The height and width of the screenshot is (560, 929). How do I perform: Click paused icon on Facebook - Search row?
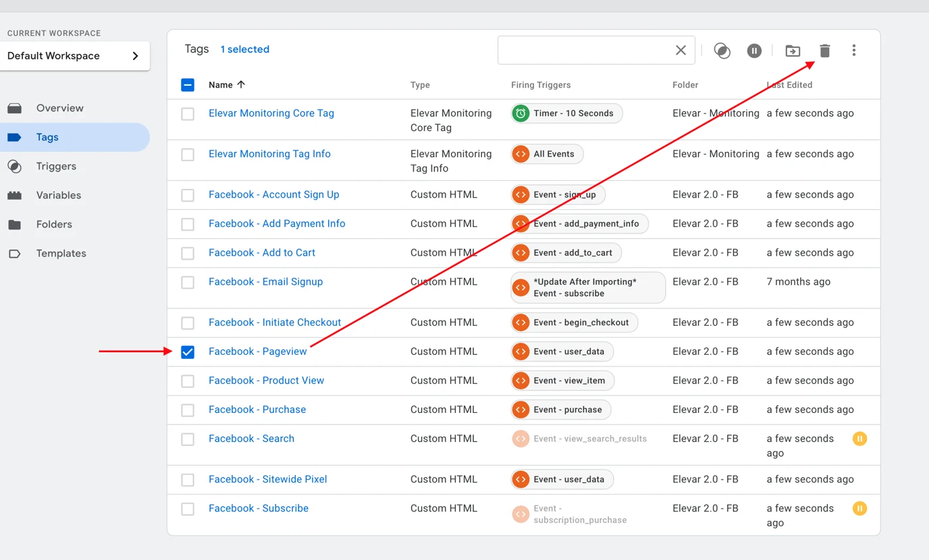[x=859, y=439]
